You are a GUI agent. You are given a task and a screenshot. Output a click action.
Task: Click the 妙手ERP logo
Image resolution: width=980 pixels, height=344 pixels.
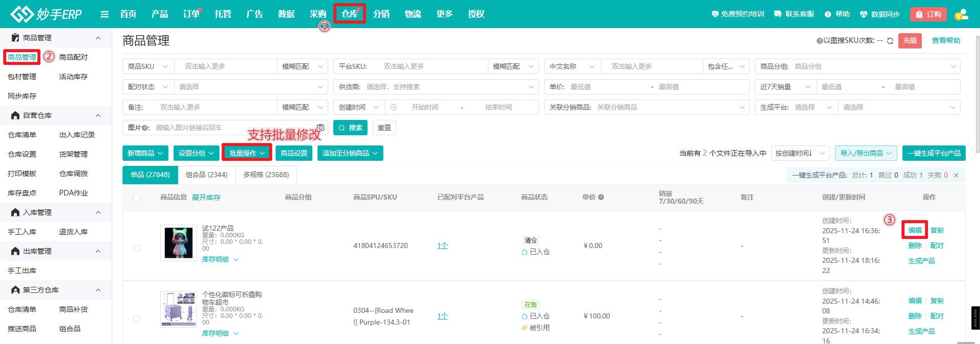coord(46,14)
